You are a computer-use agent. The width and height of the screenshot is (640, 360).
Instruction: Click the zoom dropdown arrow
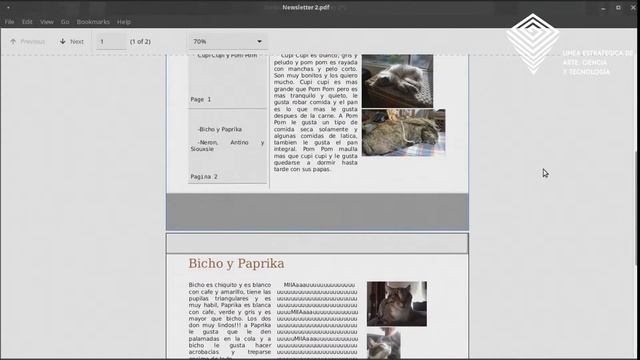coord(259,41)
